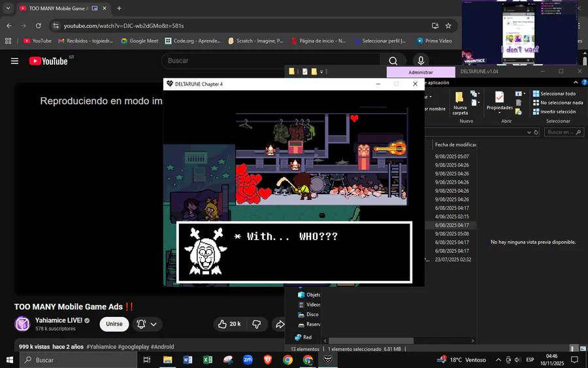Like the video with 20 k likes
This screenshot has width=588, height=368.
pos(229,324)
